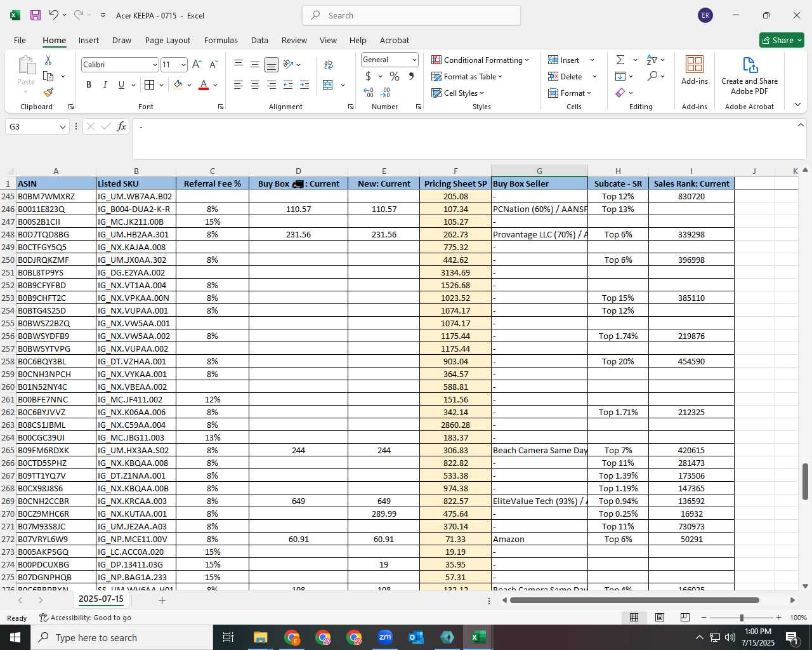
Task: Activate the Format Painter brush
Action: coord(48,92)
